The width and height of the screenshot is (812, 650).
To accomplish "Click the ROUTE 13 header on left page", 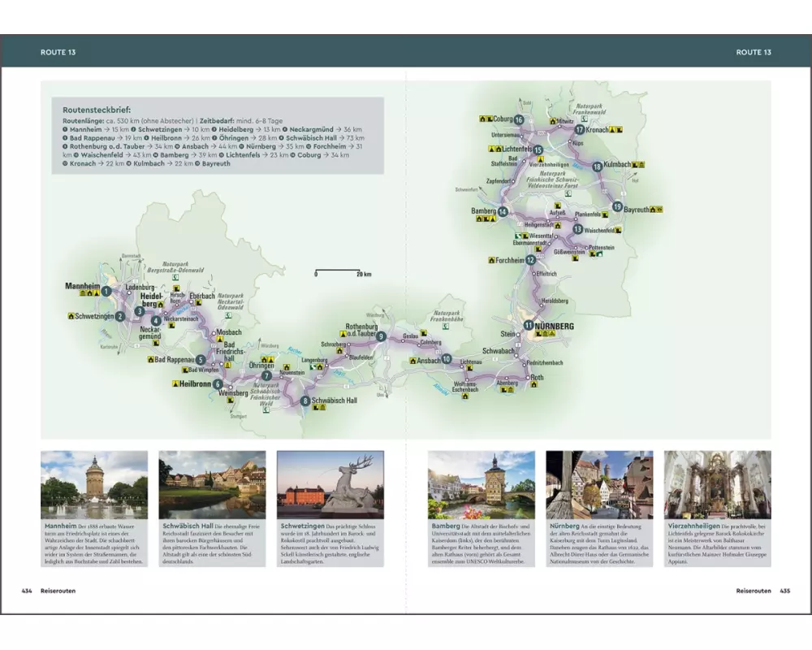I will click(x=58, y=52).
